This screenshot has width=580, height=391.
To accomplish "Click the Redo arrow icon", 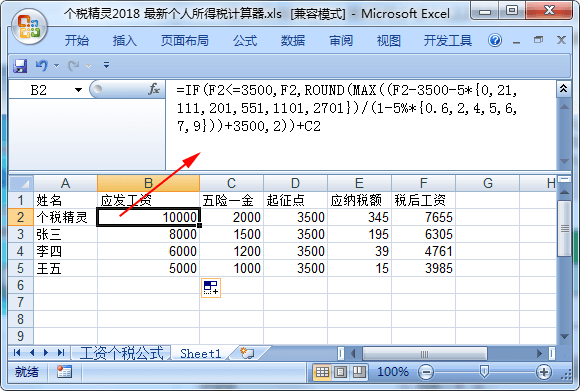I will pos(74,66).
